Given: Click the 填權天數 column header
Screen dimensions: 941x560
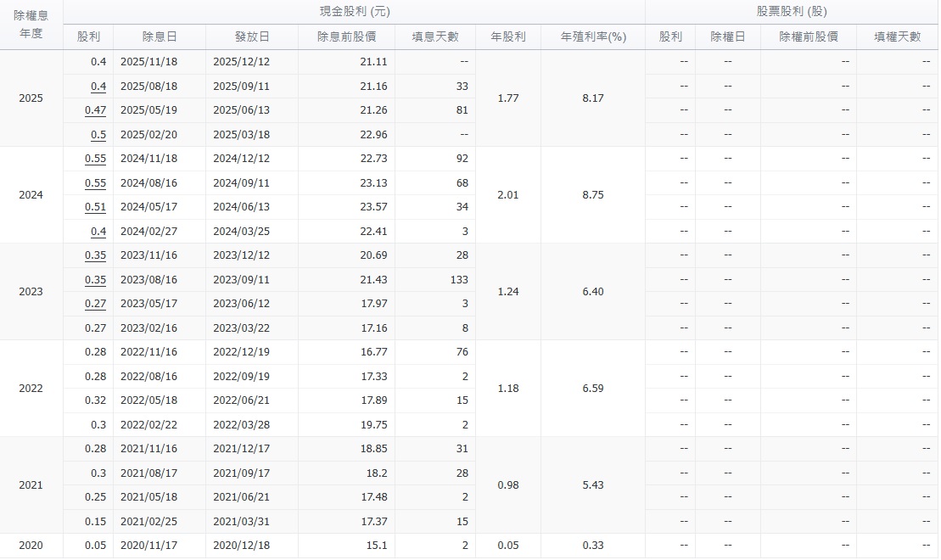Looking at the screenshot, I should pos(898,37).
